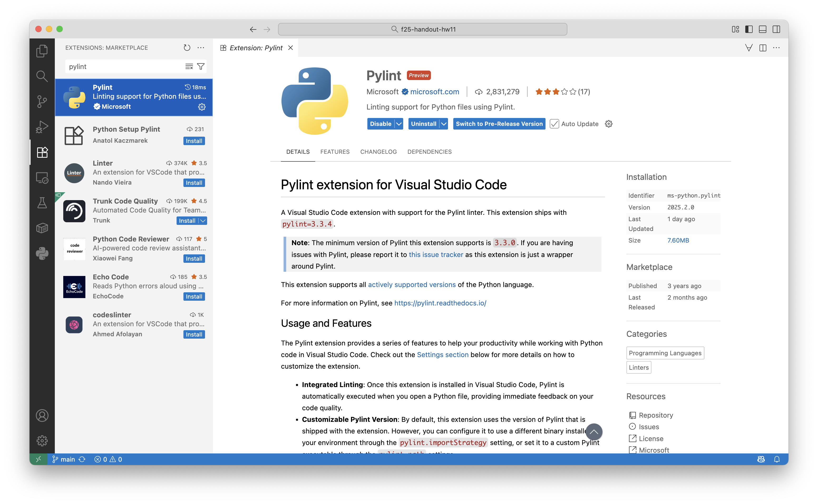
Task: Open the Search view in the Activity Bar
Action: [x=42, y=76]
